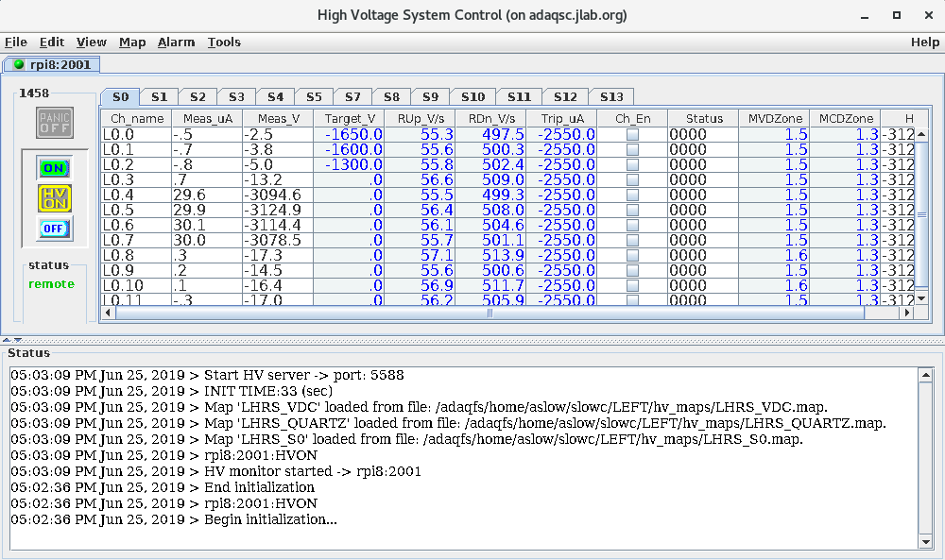Switch to the S2 slot tab
The image size is (945, 560).
[x=198, y=97]
